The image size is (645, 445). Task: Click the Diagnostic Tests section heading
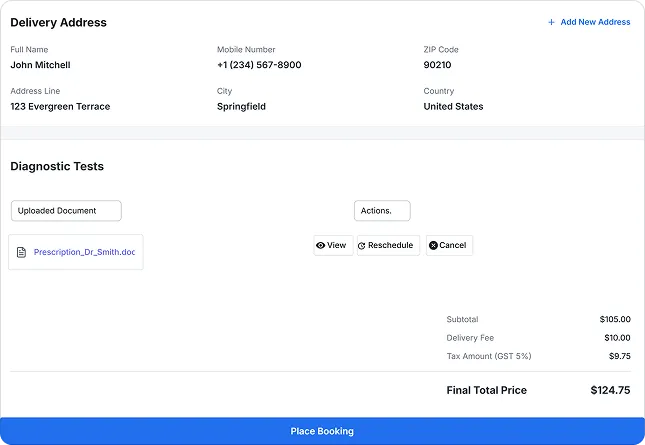(57, 166)
